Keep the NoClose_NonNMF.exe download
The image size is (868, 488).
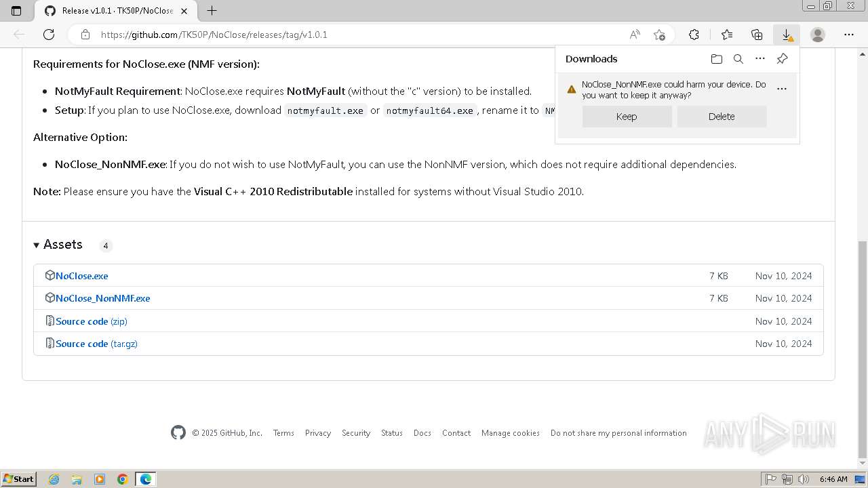(627, 117)
